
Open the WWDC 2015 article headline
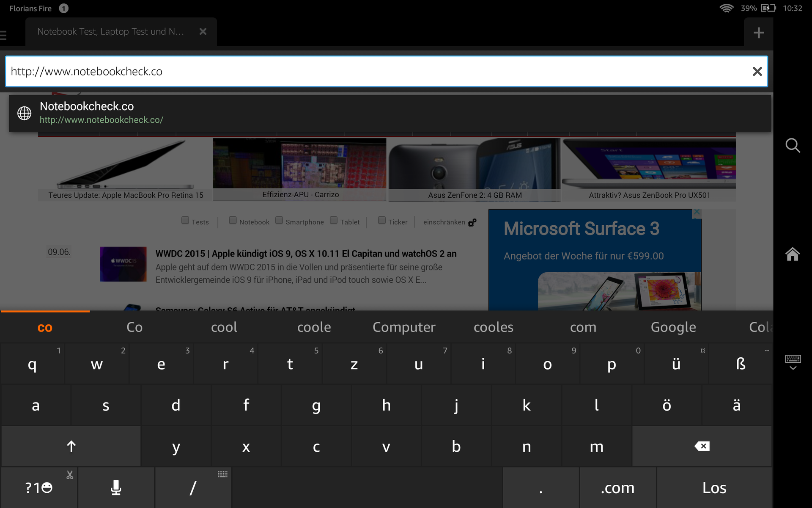coord(306,254)
